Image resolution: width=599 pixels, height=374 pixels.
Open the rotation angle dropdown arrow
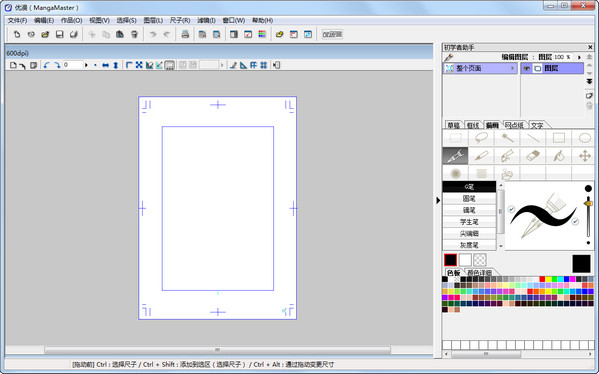pyautogui.click(x=86, y=65)
